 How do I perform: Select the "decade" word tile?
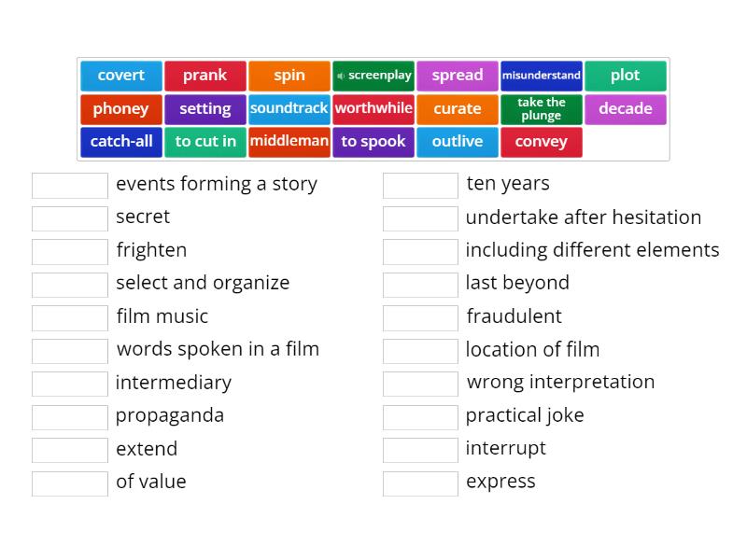626,109
